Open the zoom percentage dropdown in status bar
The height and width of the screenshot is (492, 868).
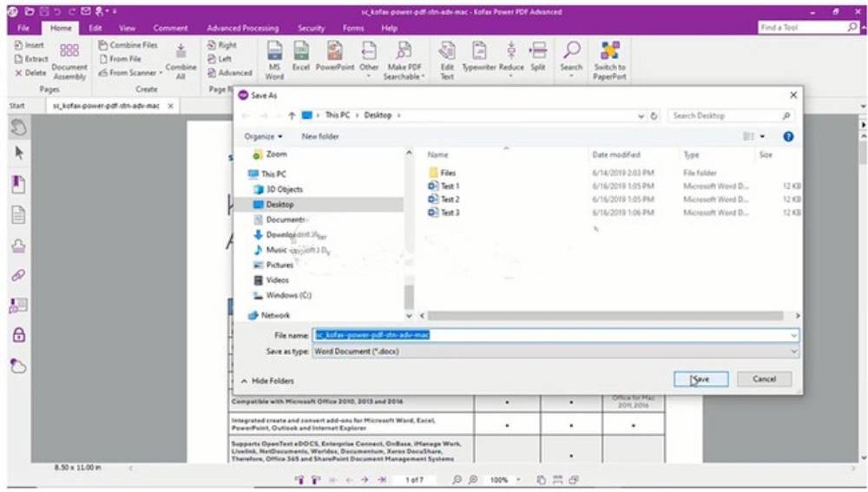519,480
